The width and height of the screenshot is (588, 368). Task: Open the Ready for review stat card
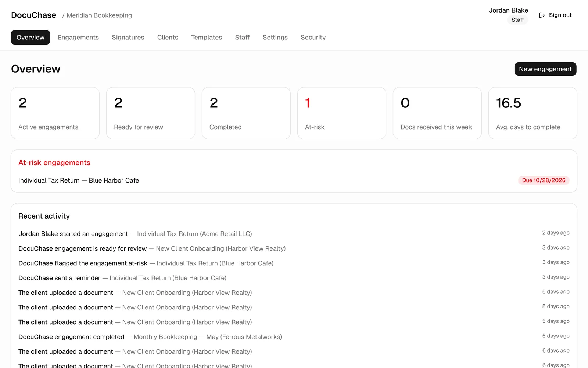pos(151,113)
